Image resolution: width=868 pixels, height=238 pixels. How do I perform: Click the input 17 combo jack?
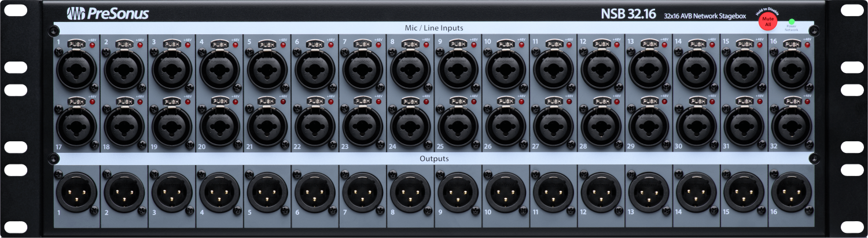click(76, 127)
